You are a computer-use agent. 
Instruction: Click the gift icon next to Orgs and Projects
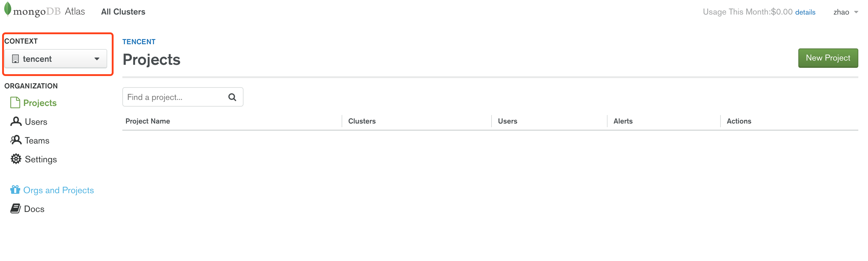15,190
